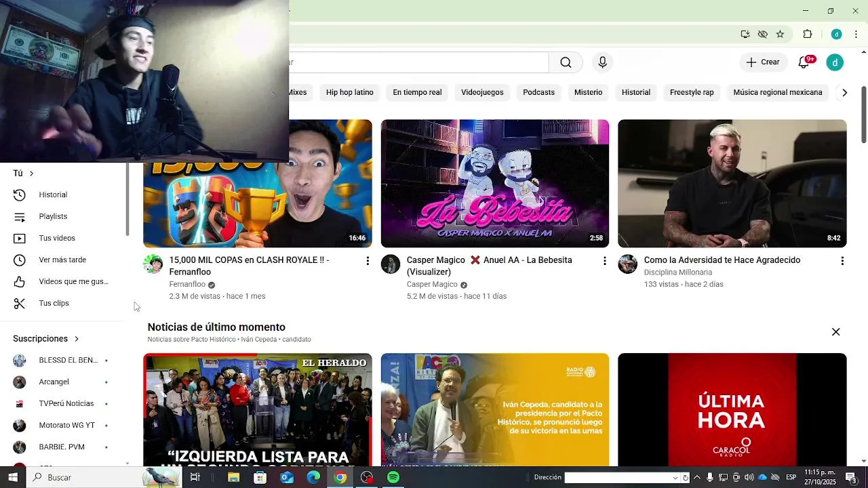Open options menu for Clash Royale video
868x488 pixels.
tap(368, 261)
